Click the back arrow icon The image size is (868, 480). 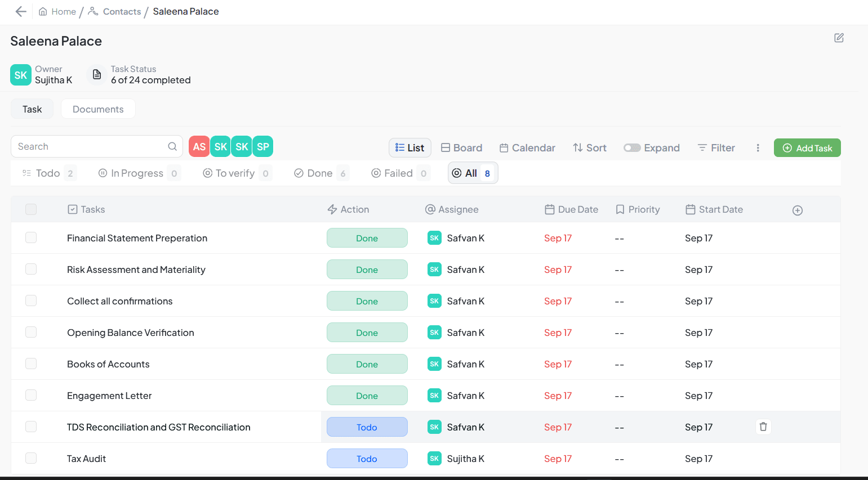[21, 12]
